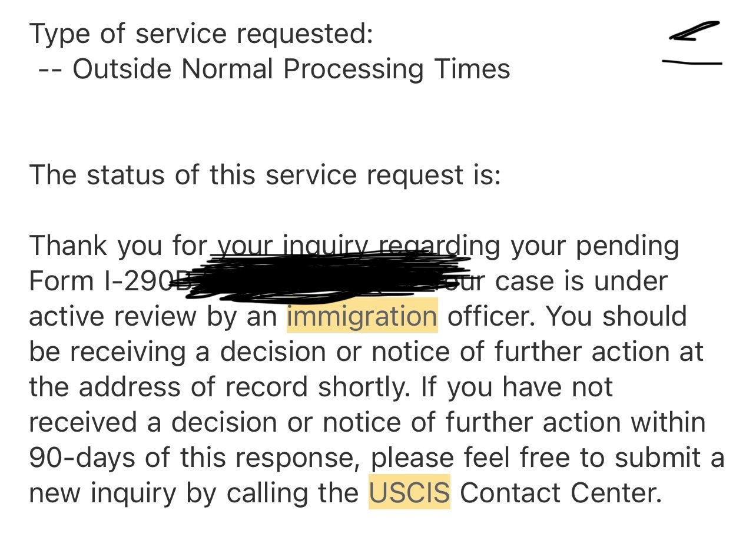Select the words "your pending"
The width and height of the screenshot is (756, 540).
pos(595,246)
